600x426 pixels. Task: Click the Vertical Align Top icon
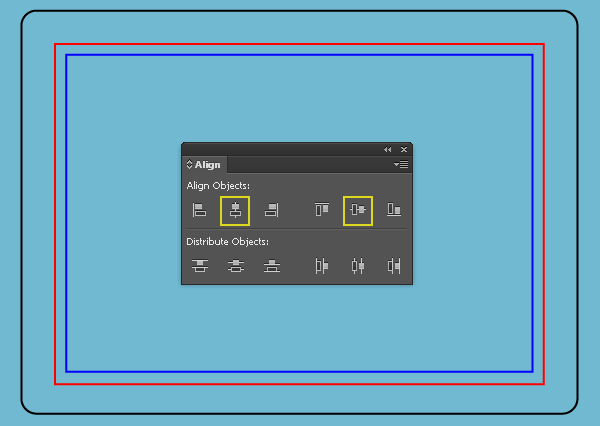322,210
